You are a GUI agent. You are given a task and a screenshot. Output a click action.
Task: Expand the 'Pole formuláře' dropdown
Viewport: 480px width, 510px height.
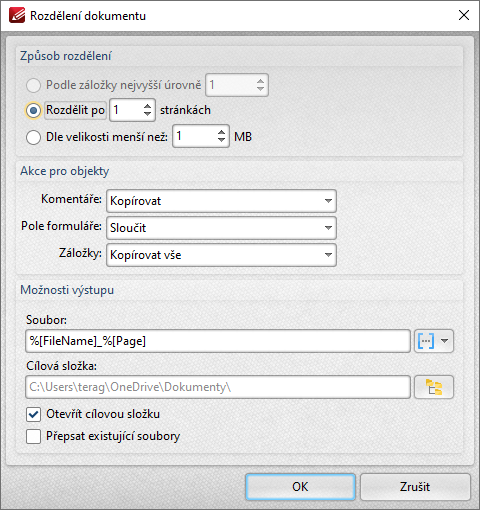click(x=221, y=228)
